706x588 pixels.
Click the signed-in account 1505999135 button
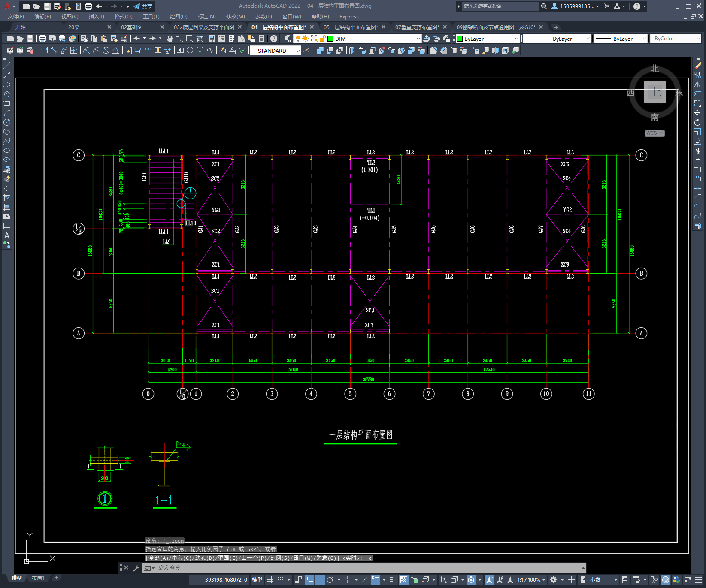coord(575,6)
